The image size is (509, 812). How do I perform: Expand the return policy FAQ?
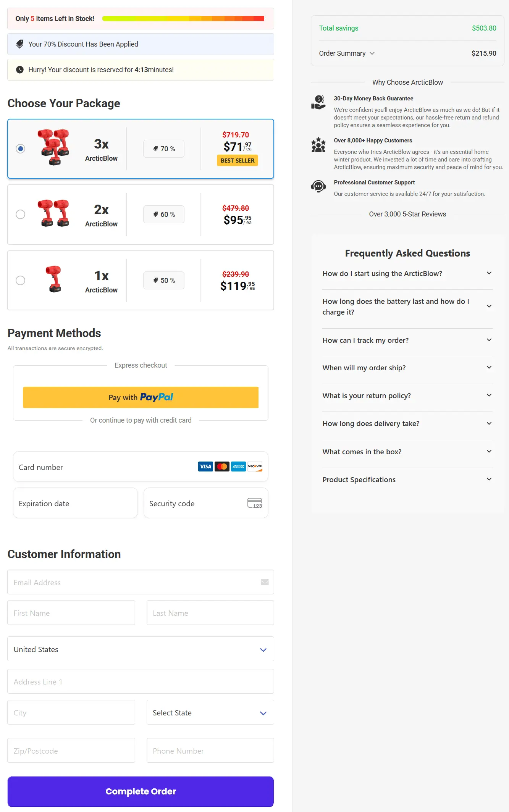(407, 396)
